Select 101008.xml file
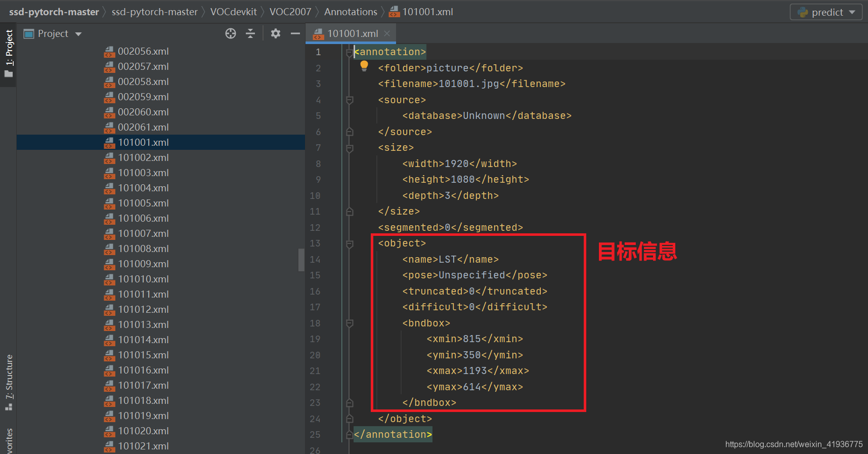868x454 pixels. 143,249
